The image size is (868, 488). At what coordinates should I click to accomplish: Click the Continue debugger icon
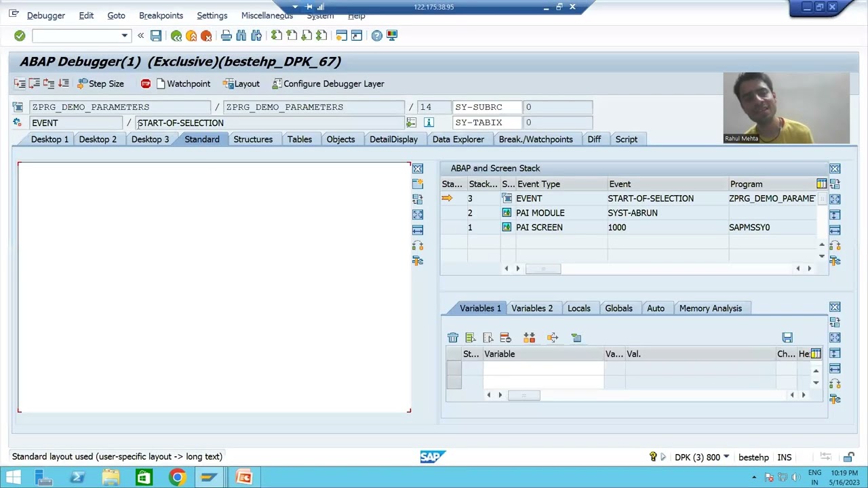[x=63, y=83]
